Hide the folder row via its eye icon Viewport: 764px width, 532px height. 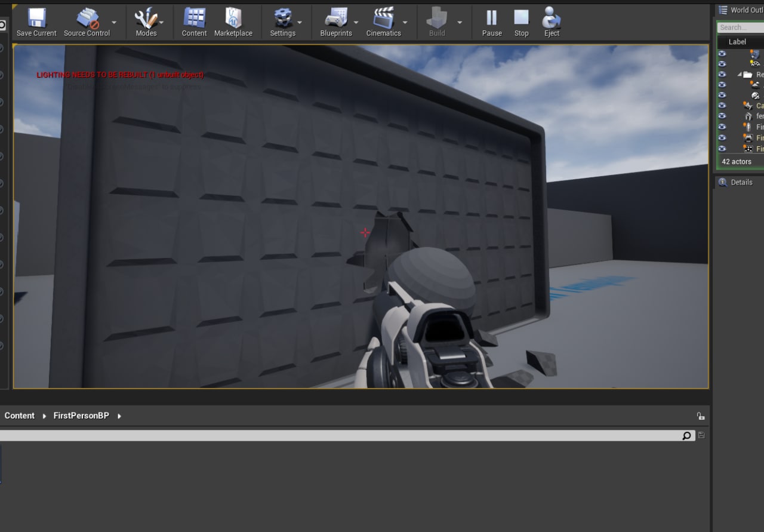tap(722, 75)
